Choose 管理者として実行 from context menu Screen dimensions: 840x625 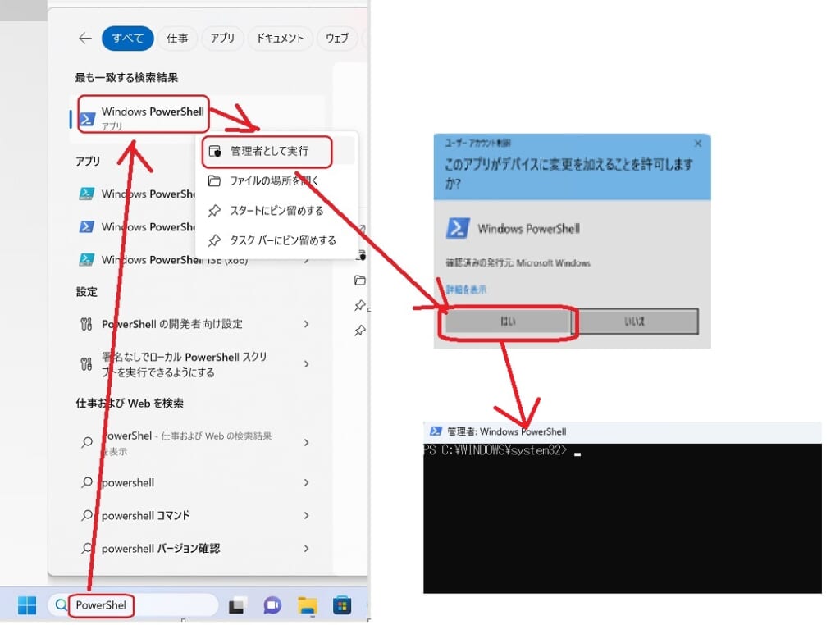click(x=268, y=152)
